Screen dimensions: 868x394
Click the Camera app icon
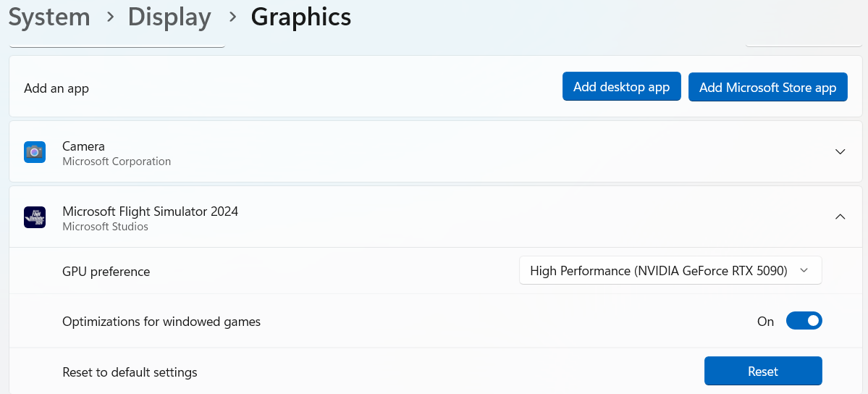[x=35, y=152]
